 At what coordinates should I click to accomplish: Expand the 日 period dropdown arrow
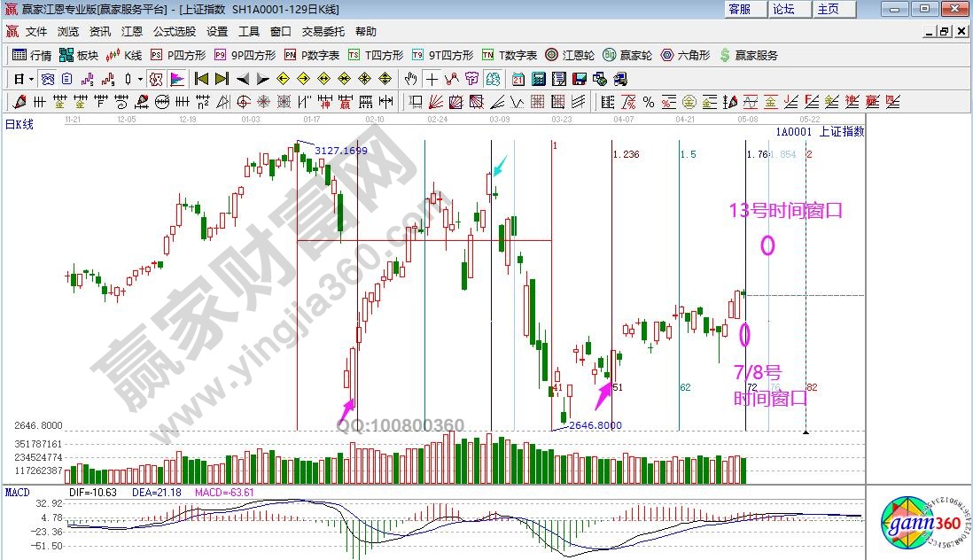[x=31, y=79]
